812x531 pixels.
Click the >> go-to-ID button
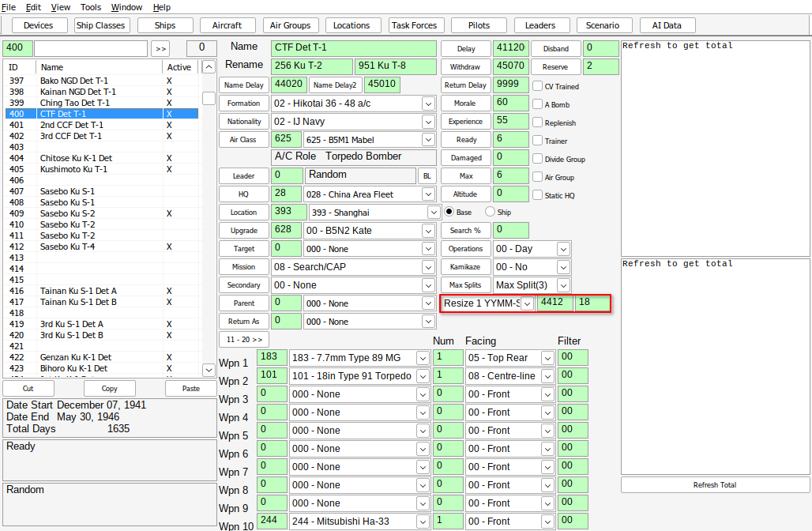pos(160,49)
